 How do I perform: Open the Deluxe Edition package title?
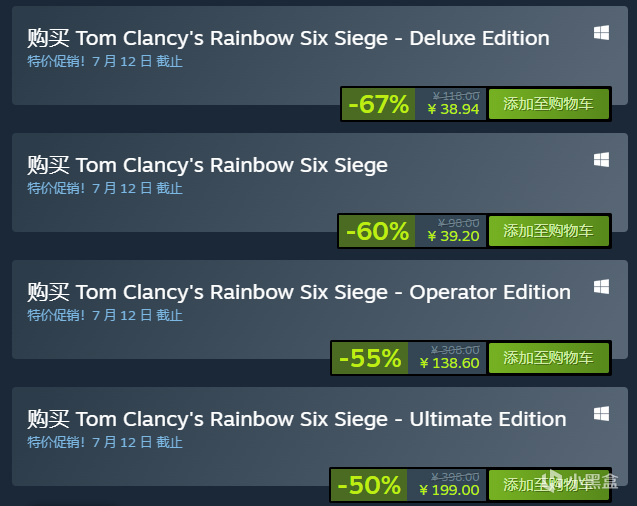(288, 38)
